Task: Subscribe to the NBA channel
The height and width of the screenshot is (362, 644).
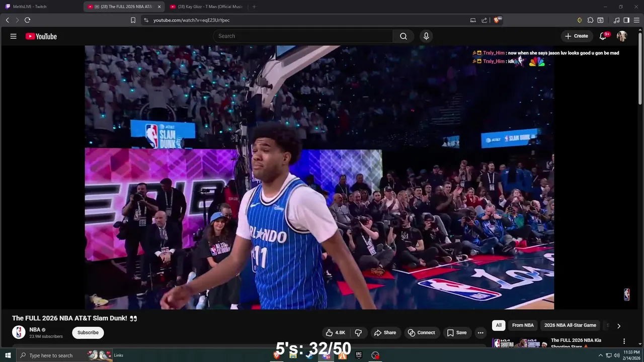Action: (88, 332)
